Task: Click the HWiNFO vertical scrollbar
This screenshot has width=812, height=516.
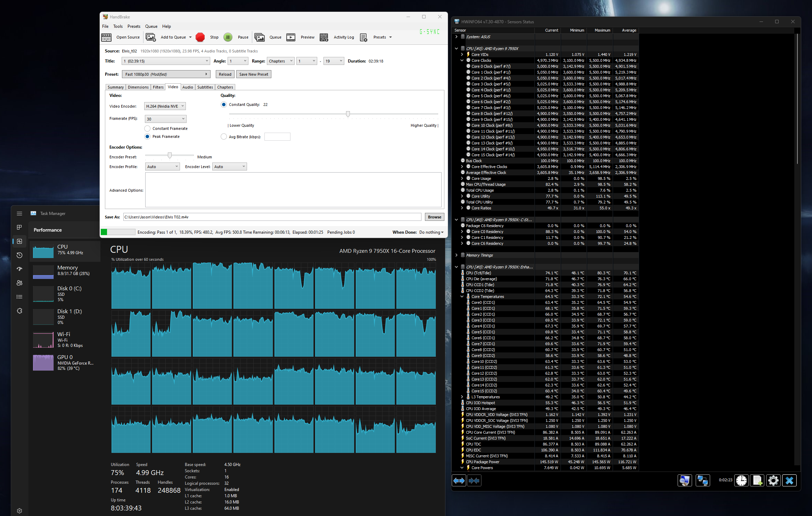Action: [x=797, y=99]
